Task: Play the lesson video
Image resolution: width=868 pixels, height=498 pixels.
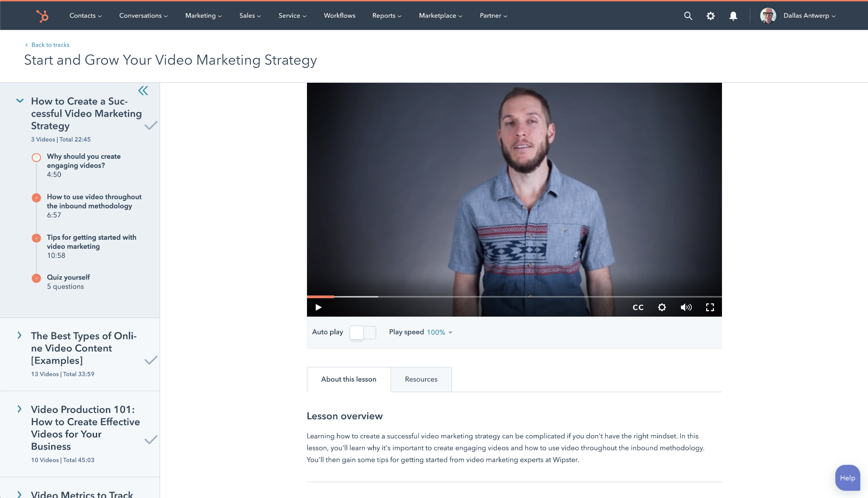Action: (x=318, y=308)
